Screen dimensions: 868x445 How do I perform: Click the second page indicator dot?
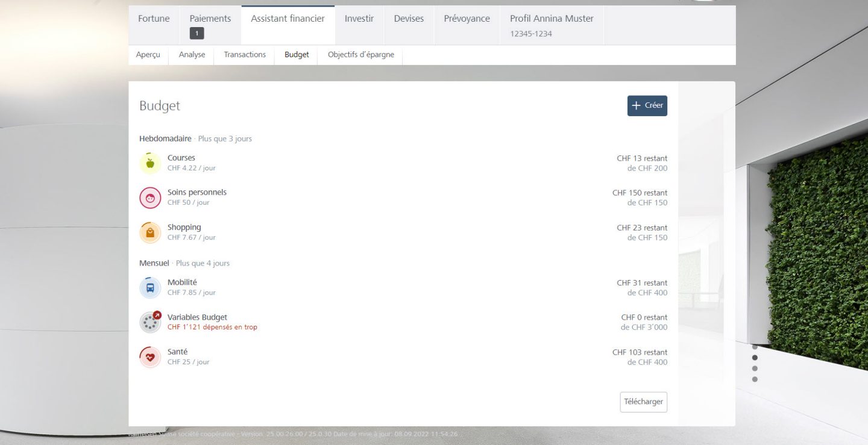[755, 358]
